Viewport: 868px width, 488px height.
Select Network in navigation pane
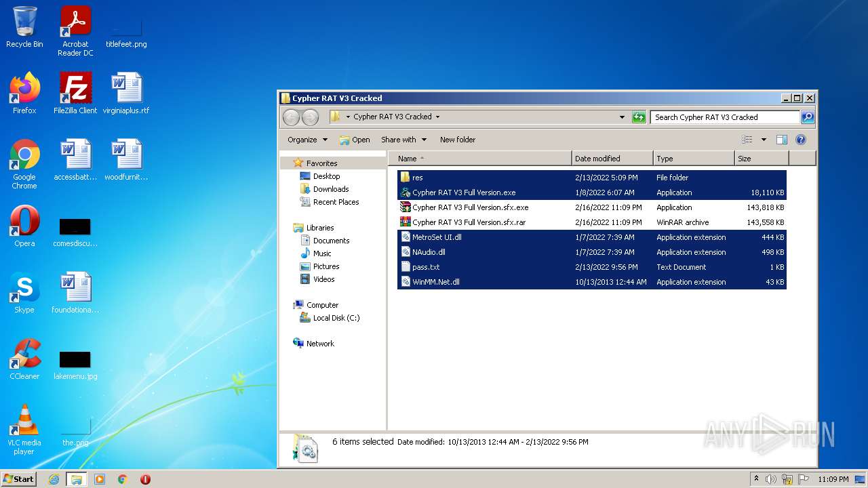point(320,344)
